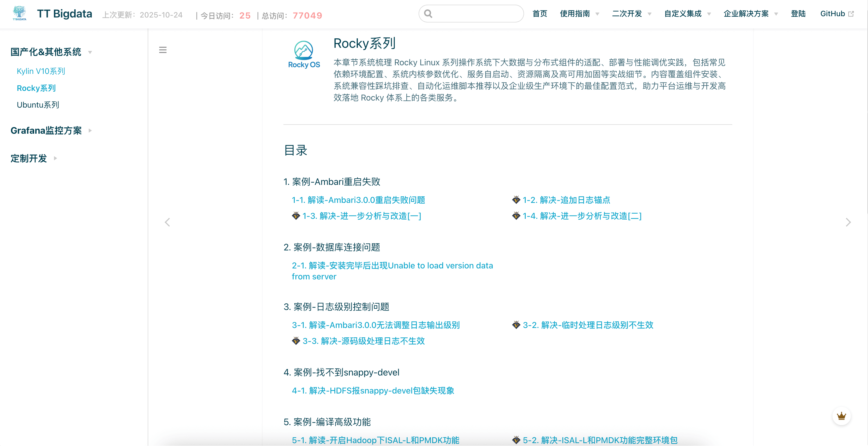This screenshot has height=446, width=868.
Task: Click the crown icon at bottom right
Action: tap(841, 416)
